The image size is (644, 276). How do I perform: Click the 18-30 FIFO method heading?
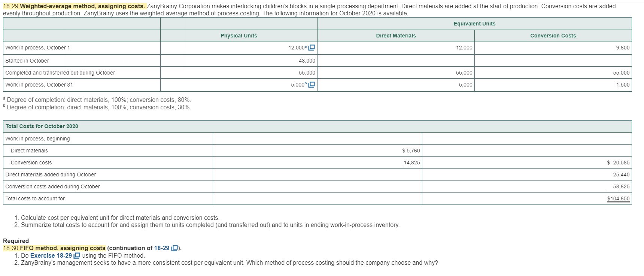[54, 248]
